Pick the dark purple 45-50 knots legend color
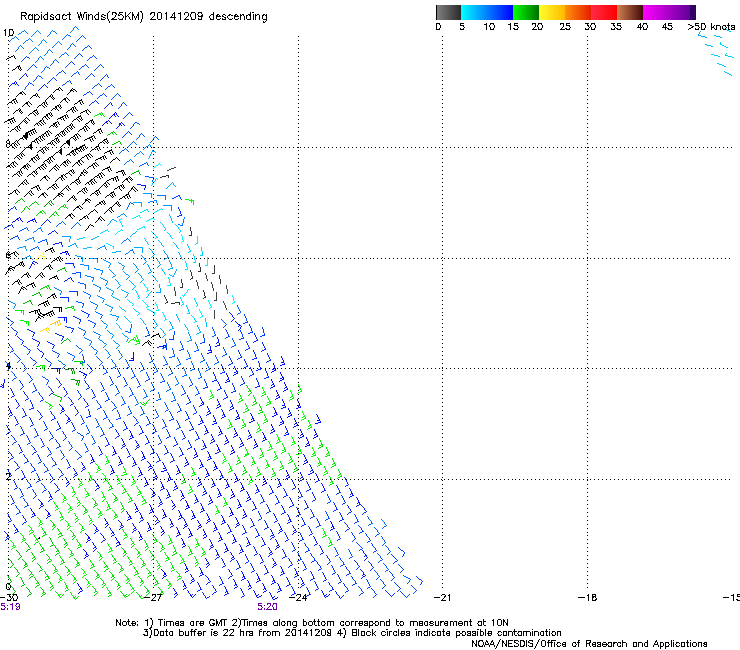The image size is (740, 650). coord(682,12)
